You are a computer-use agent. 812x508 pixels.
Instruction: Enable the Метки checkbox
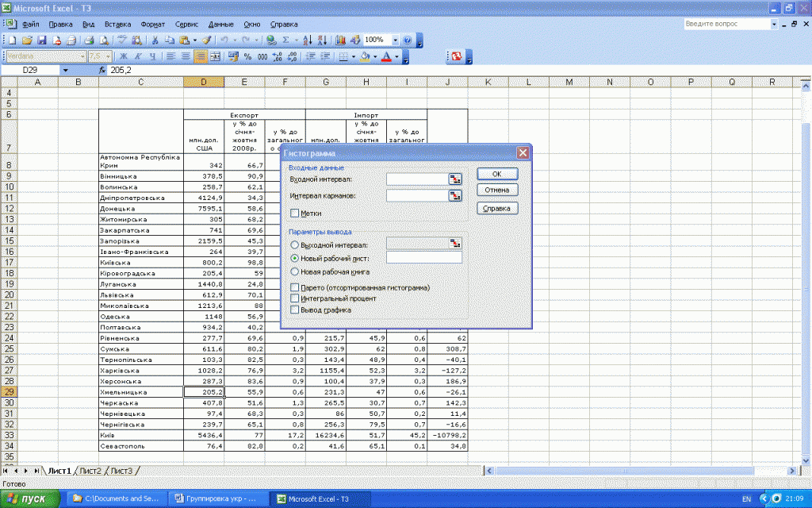point(294,213)
